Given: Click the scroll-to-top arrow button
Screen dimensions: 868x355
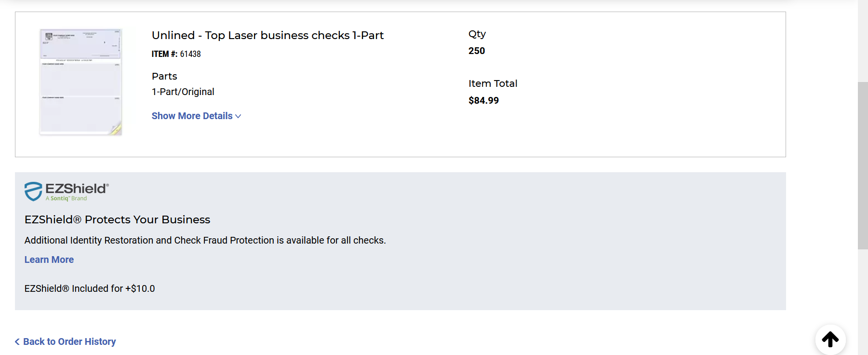Looking at the screenshot, I should [x=830, y=339].
